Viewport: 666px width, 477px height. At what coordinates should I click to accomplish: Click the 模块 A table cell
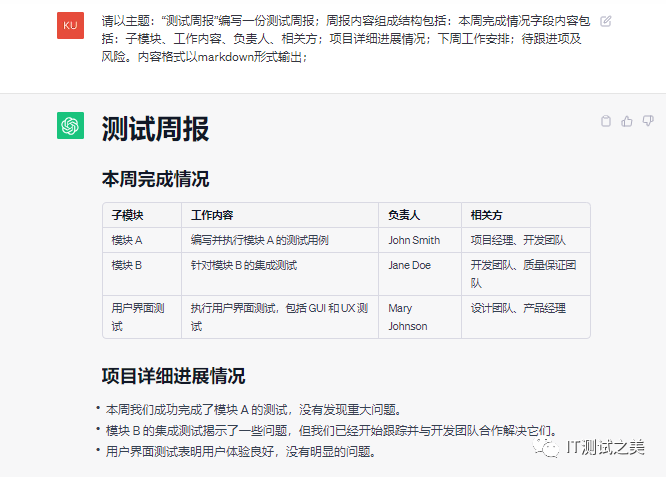point(127,240)
